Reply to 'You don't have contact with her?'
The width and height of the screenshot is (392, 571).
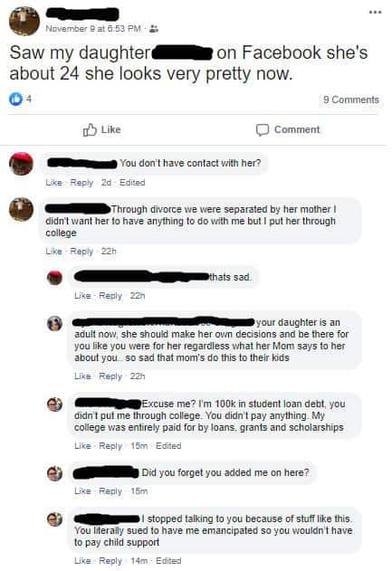click(x=81, y=183)
